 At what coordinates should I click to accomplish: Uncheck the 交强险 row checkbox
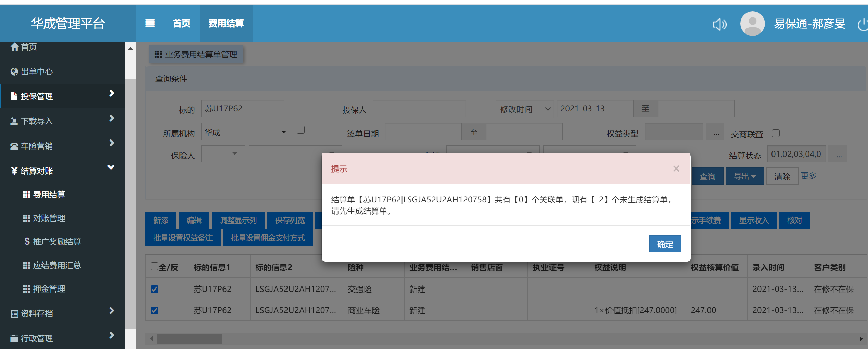point(154,289)
